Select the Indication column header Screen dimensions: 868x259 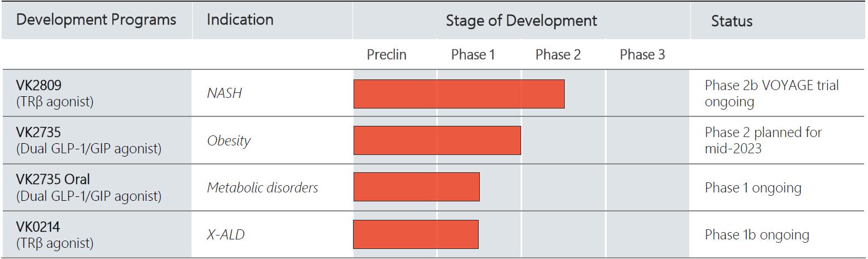point(240,20)
